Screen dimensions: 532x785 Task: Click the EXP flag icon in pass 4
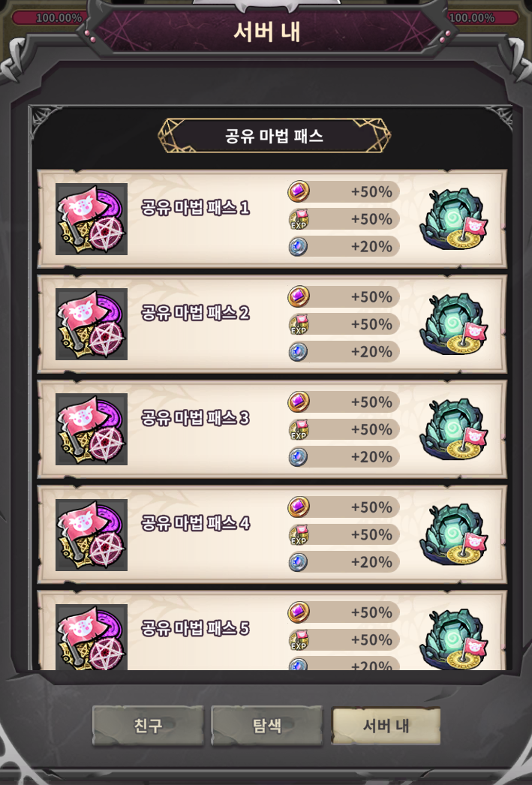pos(299,534)
